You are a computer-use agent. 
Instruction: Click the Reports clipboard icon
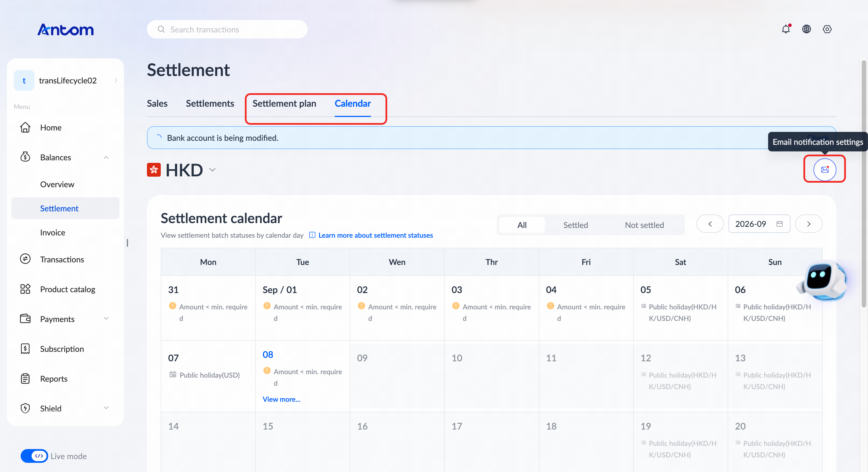coord(25,379)
